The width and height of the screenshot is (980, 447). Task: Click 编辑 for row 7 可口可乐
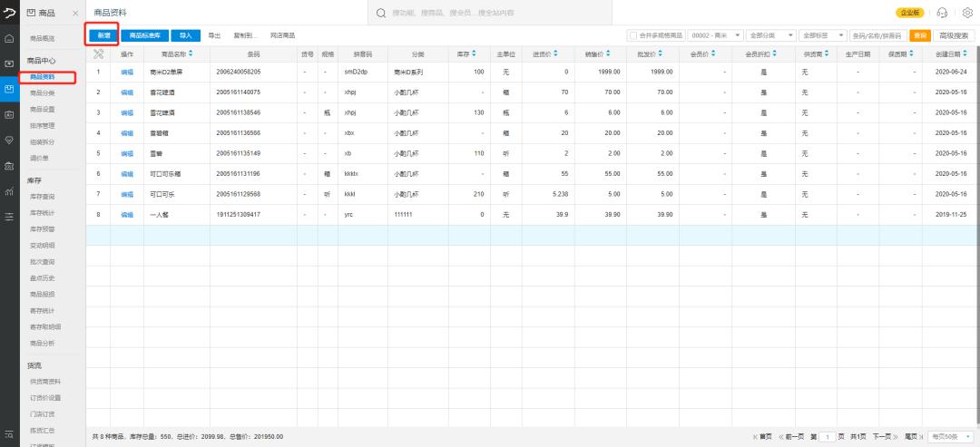tap(127, 194)
